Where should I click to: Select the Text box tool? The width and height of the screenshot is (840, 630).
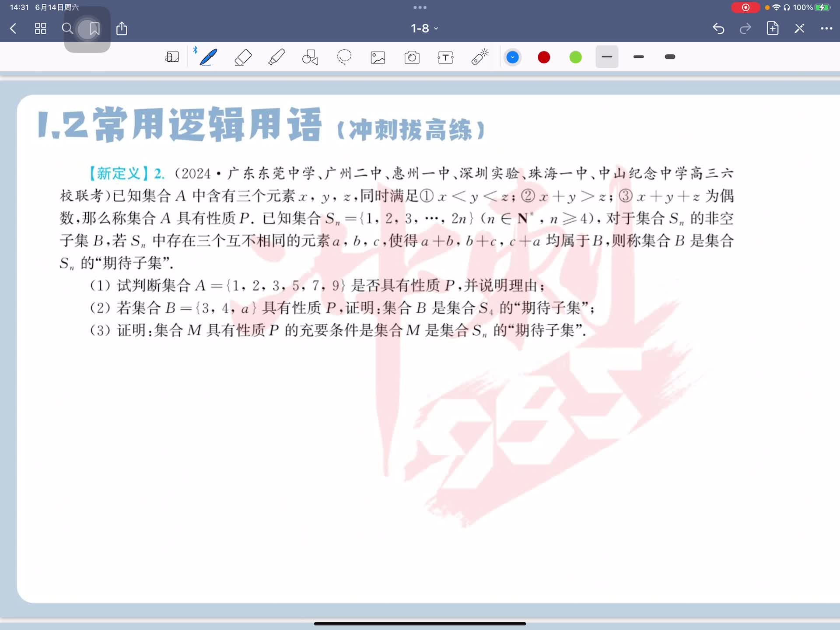(445, 57)
